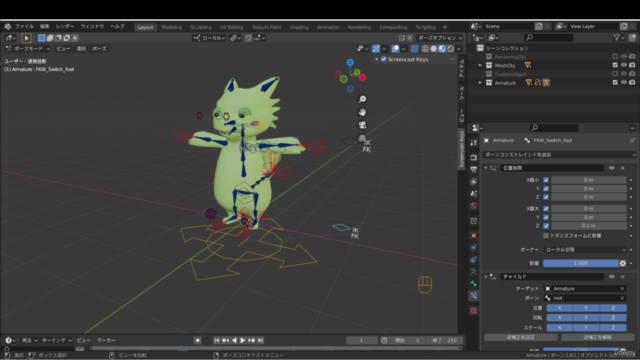The image size is (640, 360).
Task: Select material preview viewport shading
Action: [442, 49]
